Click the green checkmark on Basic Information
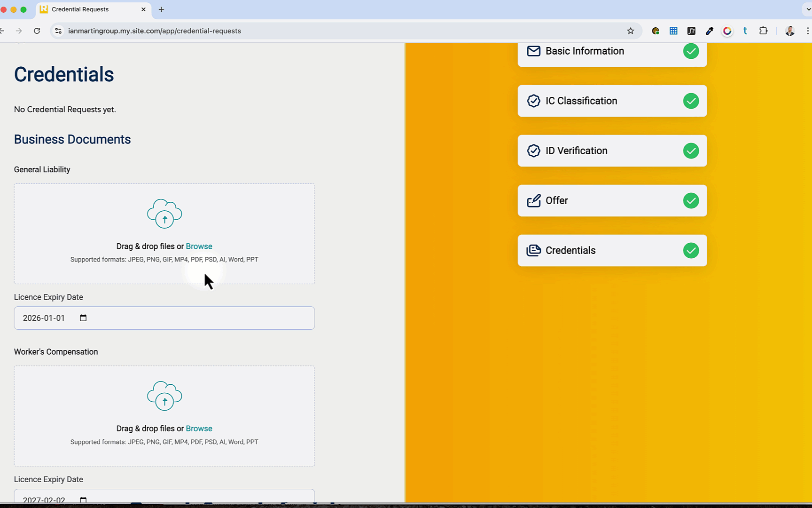This screenshot has height=508, width=812. pyautogui.click(x=691, y=51)
